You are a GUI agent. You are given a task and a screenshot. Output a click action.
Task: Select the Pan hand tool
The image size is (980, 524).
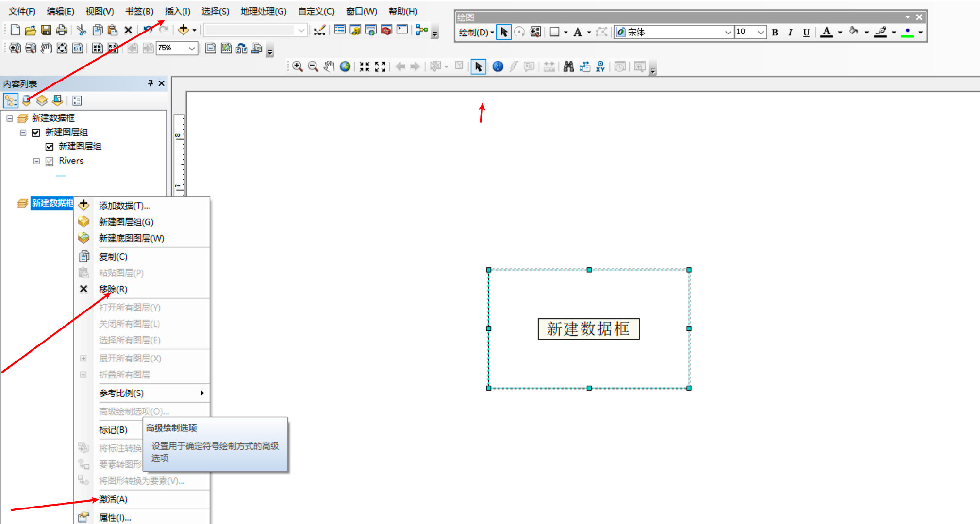point(329,67)
